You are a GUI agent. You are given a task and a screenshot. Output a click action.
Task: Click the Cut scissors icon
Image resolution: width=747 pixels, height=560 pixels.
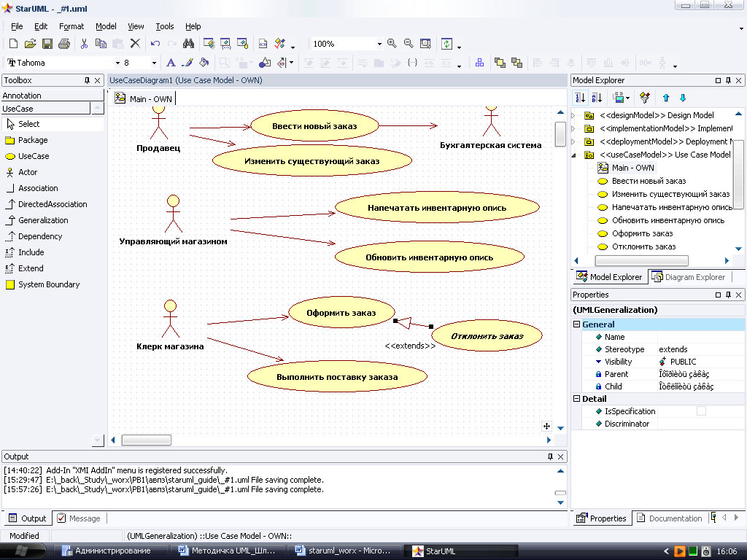pyautogui.click(x=85, y=44)
